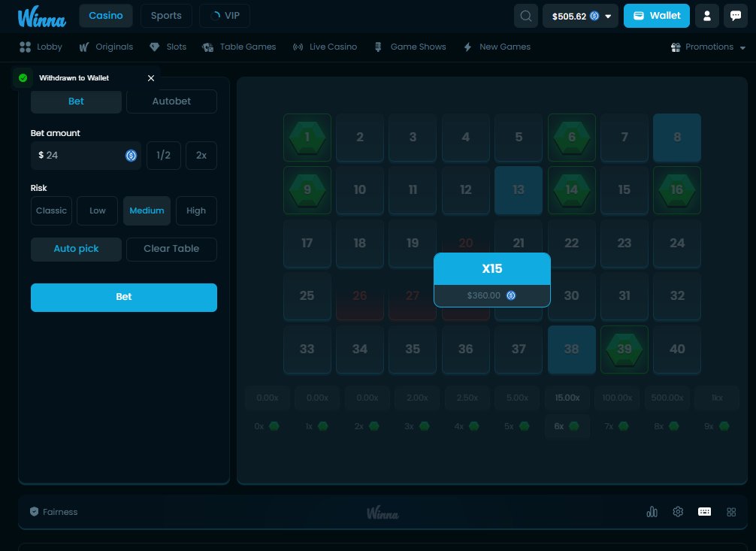The image size is (756, 551).
Task: Click the 500.00x multiplier box
Action: (667, 398)
